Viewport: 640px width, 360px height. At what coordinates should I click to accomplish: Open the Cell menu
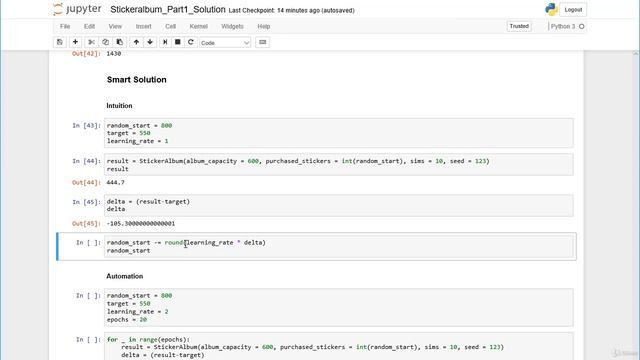coord(170,26)
